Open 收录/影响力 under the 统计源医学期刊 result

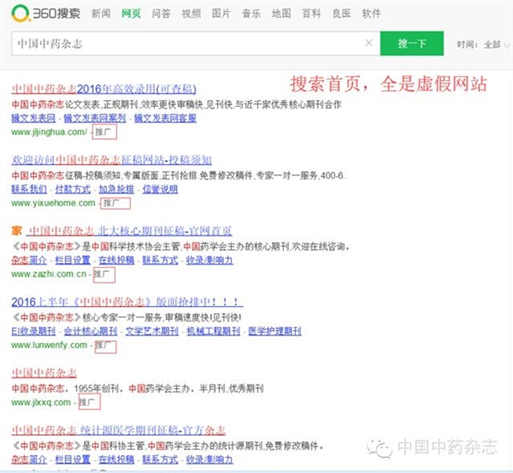pyautogui.click(x=209, y=459)
